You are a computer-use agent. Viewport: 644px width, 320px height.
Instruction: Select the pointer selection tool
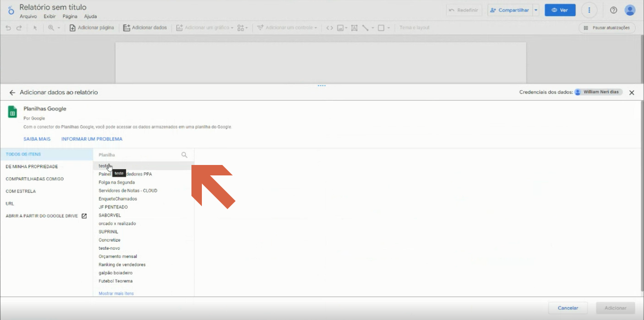tap(35, 28)
